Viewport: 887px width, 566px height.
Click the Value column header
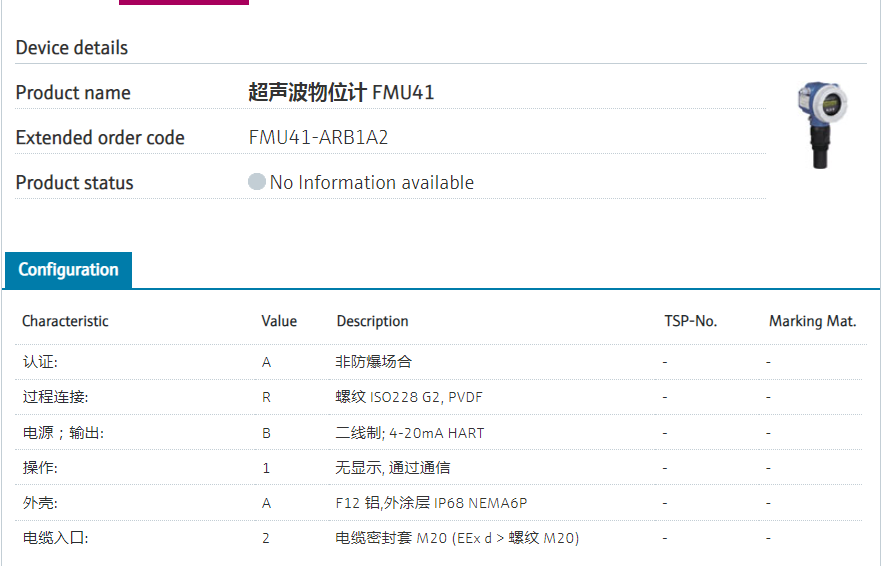279,321
